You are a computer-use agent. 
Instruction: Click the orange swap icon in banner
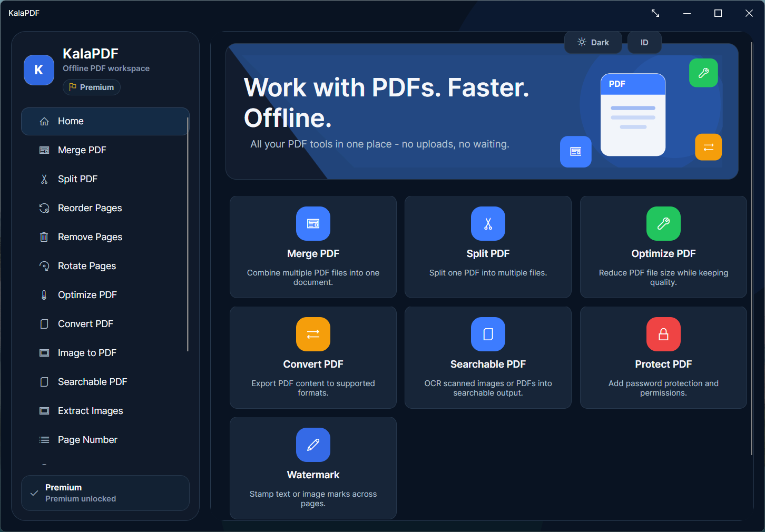pyautogui.click(x=708, y=147)
